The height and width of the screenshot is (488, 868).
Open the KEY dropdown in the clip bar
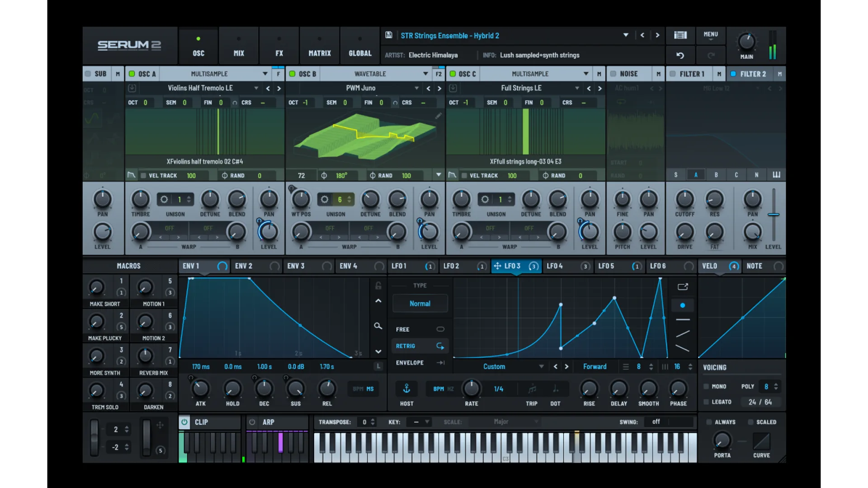pos(419,422)
